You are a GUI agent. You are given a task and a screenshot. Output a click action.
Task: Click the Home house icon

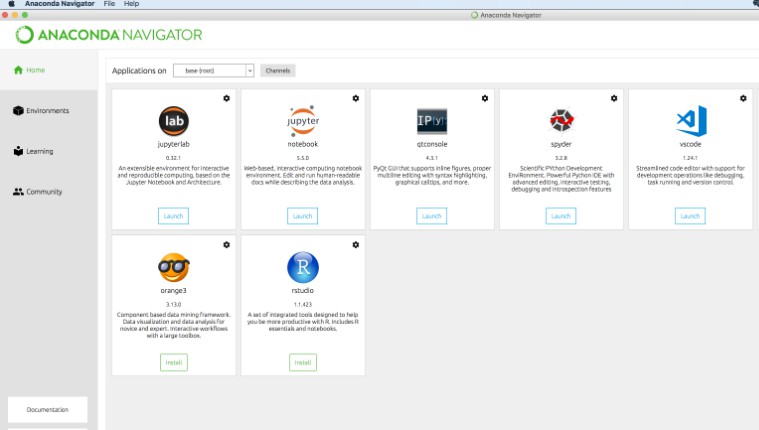coord(18,70)
